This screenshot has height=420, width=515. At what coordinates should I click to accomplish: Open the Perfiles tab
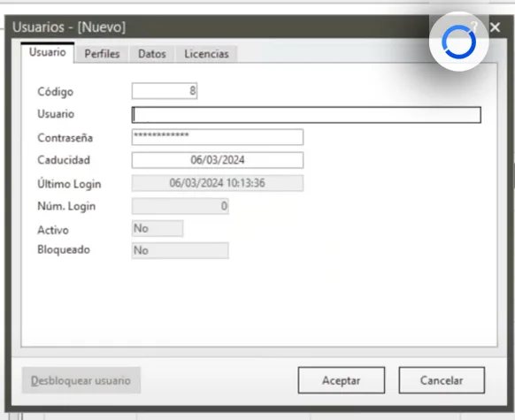click(x=102, y=54)
